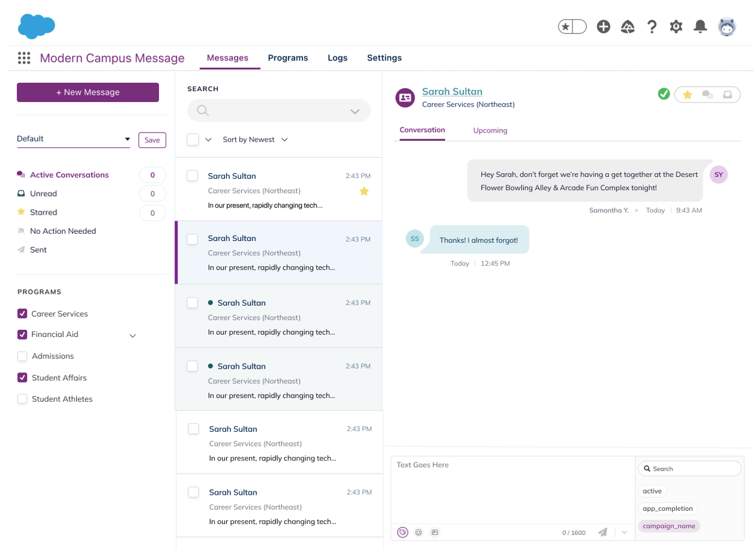
Task: Open the Salesforce setup gear icon
Action: 676,26
